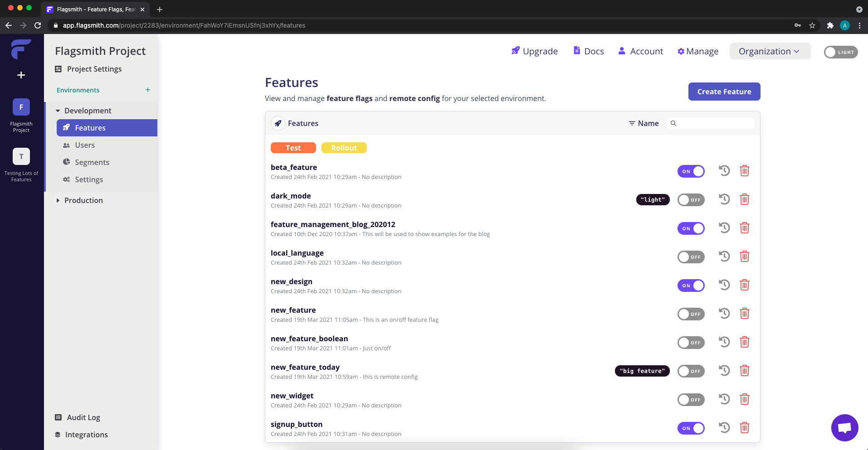
Task: Disable the feature_management_blog_202012 toggle
Action: click(x=691, y=228)
